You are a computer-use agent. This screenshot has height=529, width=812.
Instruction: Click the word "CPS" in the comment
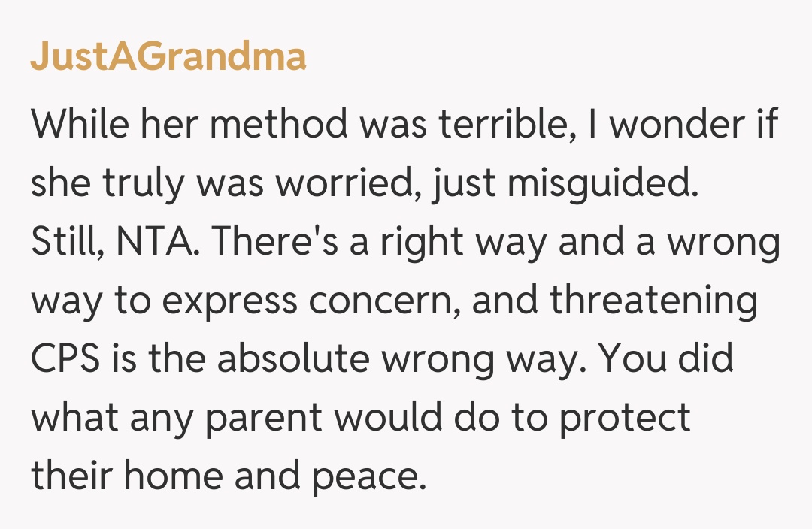[x=66, y=359]
